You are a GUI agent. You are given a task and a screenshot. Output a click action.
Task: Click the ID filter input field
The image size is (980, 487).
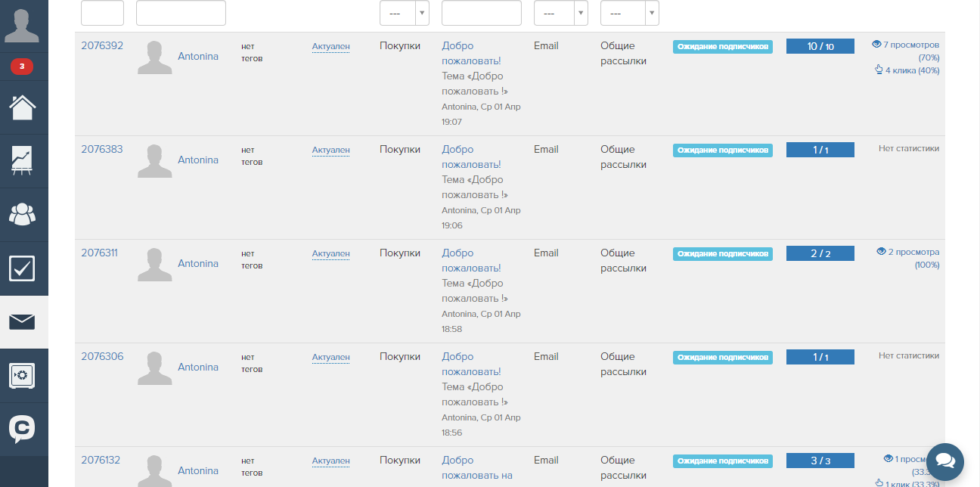click(x=102, y=14)
